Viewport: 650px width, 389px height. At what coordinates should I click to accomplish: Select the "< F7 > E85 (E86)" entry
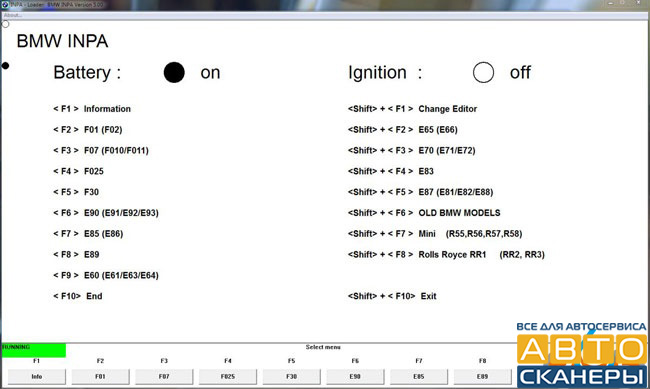pyautogui.click(x=88, y=233)
